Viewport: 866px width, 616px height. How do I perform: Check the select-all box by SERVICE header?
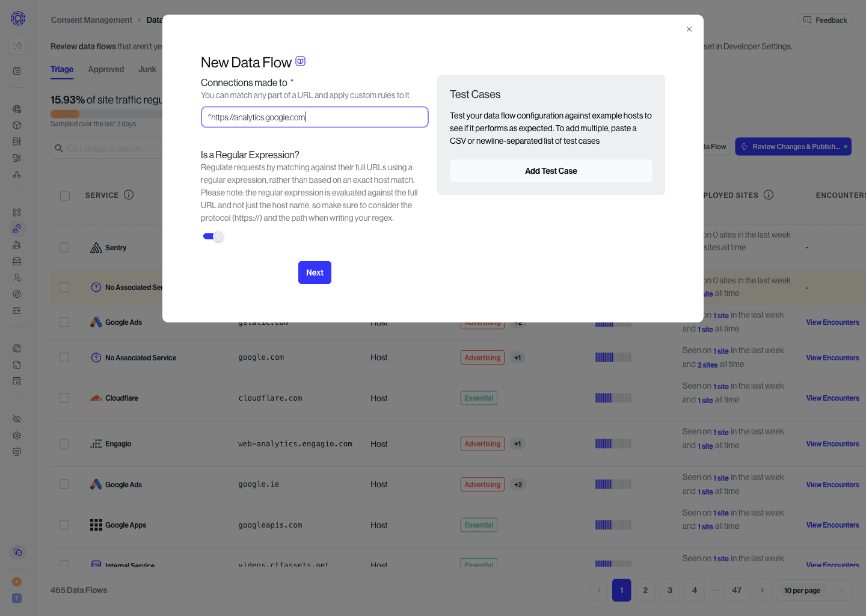click(65, 196)
